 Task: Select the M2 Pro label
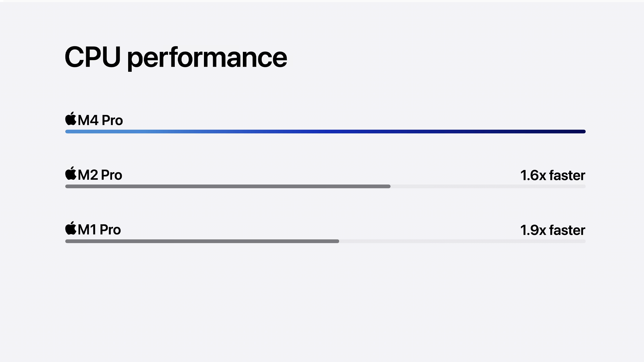tap(100, 175)
